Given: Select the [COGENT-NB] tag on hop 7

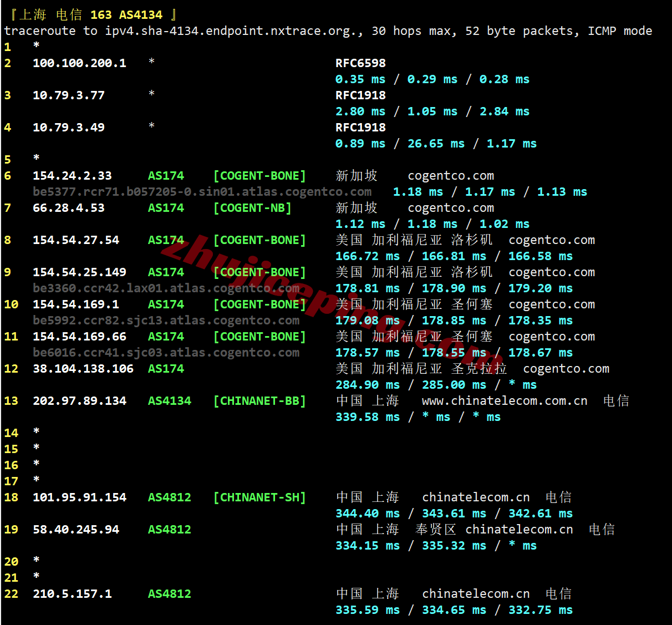Looking at the screenshot, I should [252, 207].
